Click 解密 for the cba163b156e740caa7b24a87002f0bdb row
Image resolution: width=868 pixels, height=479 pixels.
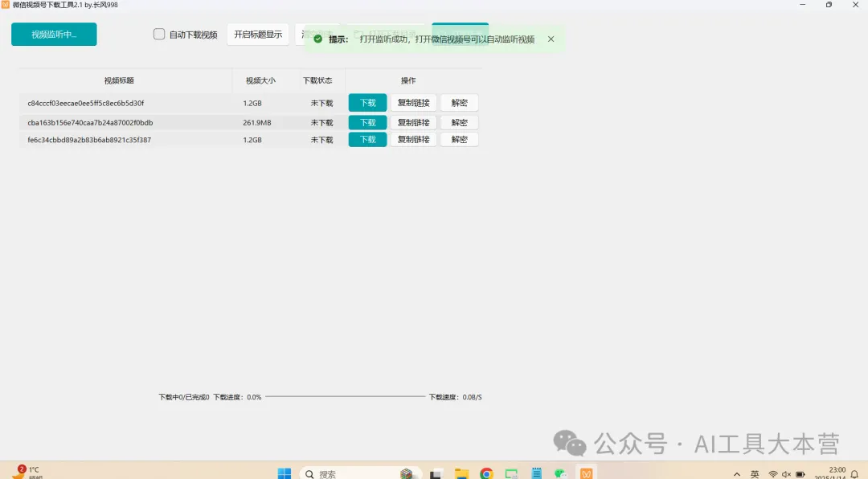pyautogui.click(x=459, y=122)
